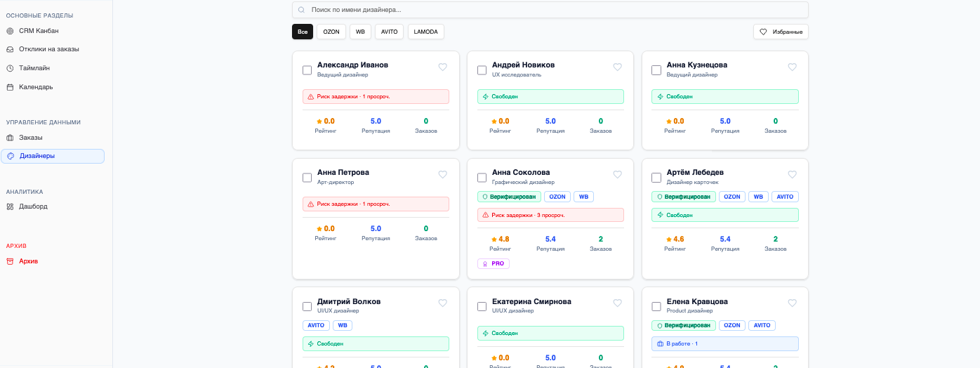The width and height of the screenshot is (980, 368).
Task: Tick checkbox for Артём Лебедев
Action: tap(656, 178)
